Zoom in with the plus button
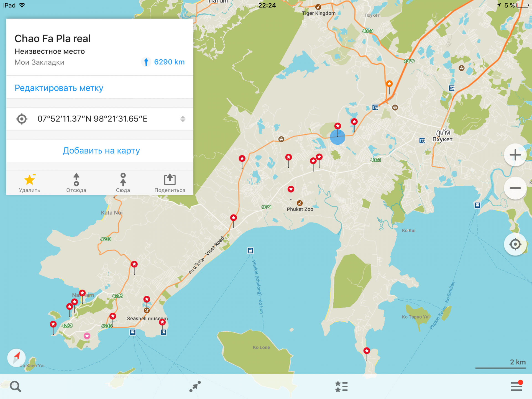This screenshot has height=399, width=532. 515,155
